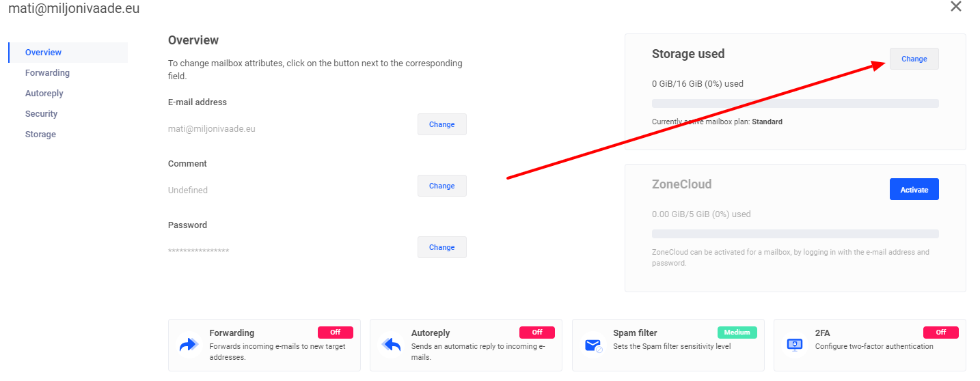Change the e-mail address
This screenshot has height=381, width=980.
click(x=442, y=124)
